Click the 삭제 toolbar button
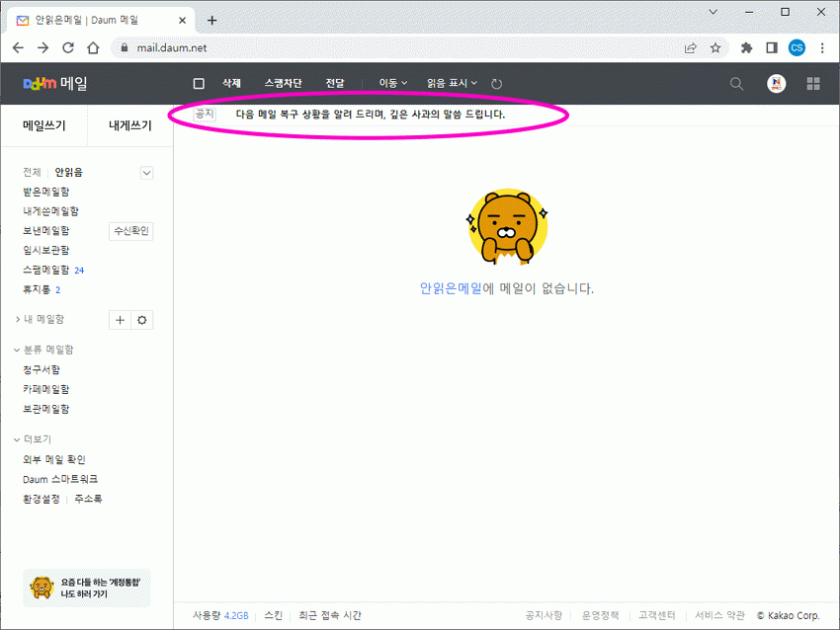840x630 pixels. point(231,84)
